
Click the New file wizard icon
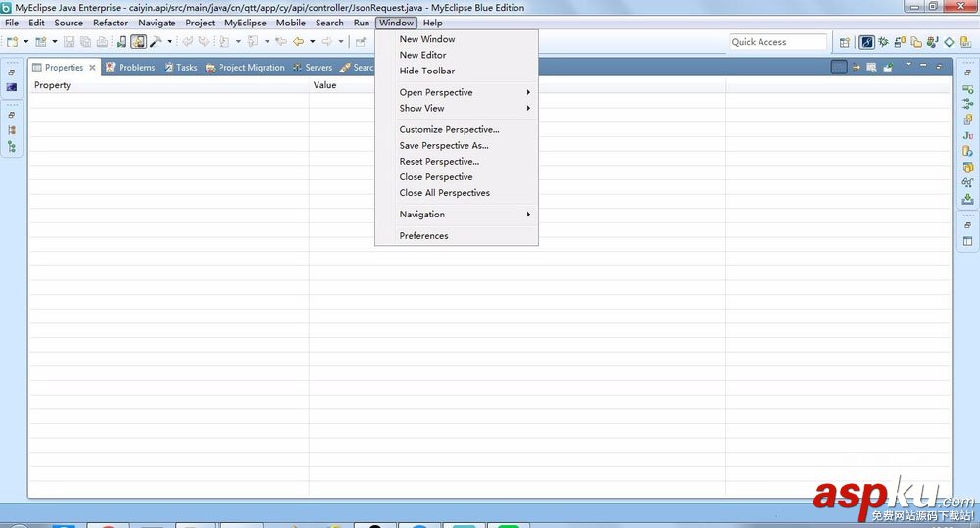pyautogui.click(x=13, y=42)
